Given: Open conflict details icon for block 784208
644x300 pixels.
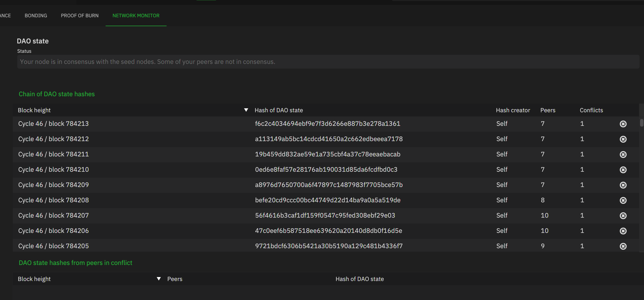Looking at the screenshot, I should (x=623, y=200).
